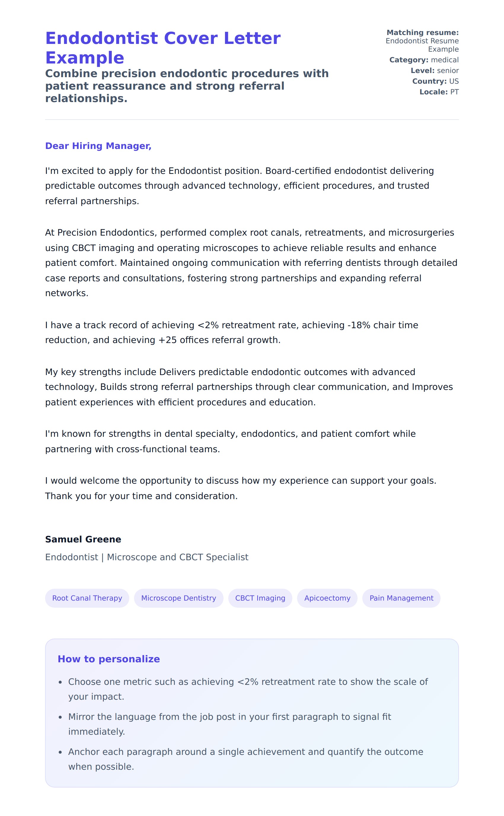Click the Microscope and CBCT Specialist subtitle
Viewport: 504px width, 816px height.
(x=147, y=557)
